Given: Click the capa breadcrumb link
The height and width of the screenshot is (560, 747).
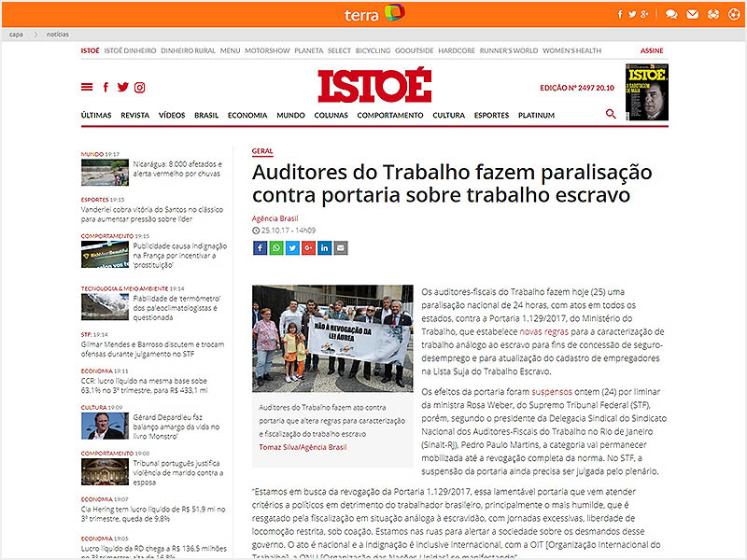Looking at the screenshot, I should (x=16, y=35).
